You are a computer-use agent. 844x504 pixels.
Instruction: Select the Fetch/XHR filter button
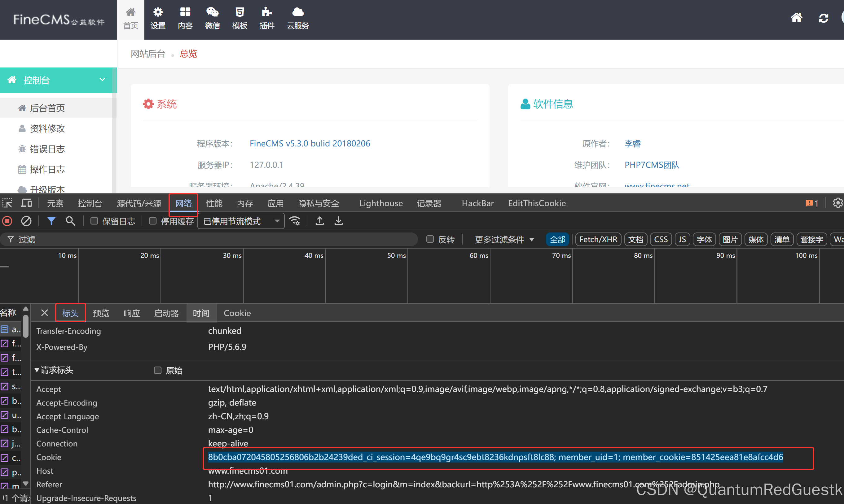(x=598, y=239)
